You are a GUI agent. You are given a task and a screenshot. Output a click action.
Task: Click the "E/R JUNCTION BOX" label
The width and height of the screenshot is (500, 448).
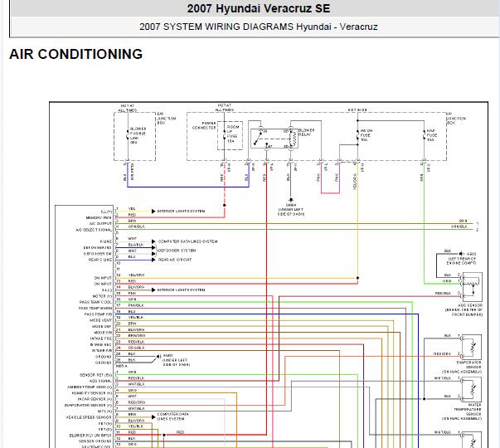167,119
